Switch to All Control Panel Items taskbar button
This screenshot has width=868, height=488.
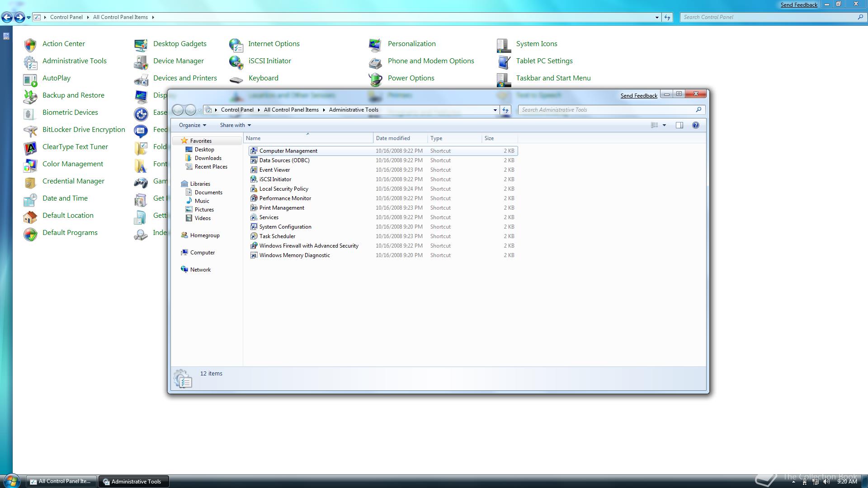(x=61, y=481)
